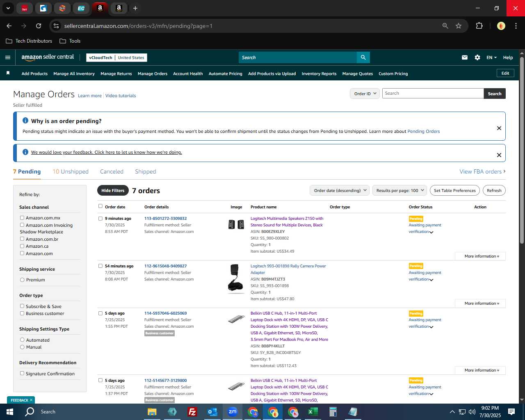Select all orders with header checkbox
This screenshot has width=525, height=420.
click(100, 206)
